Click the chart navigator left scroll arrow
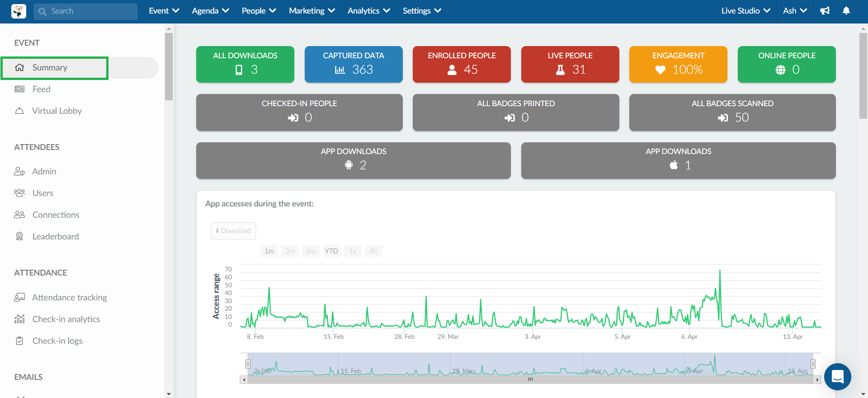The height and width of the screenshot is (398, 868). pyautogui.click(x=244, y=379)
